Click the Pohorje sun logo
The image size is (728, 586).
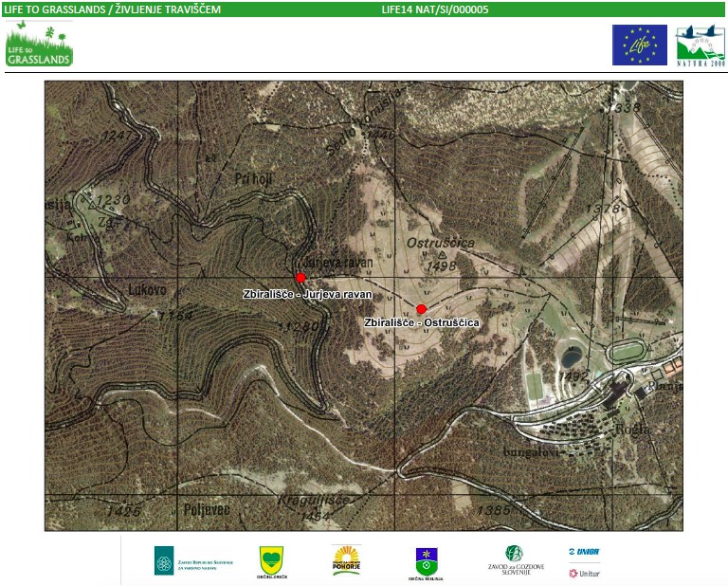(346, 559)
